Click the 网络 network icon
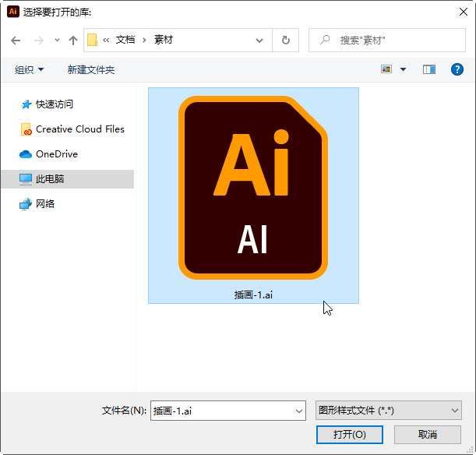Image resolution: width=476 pixels, height=455 pixels. pyautogui.click(x=26, y=204)
